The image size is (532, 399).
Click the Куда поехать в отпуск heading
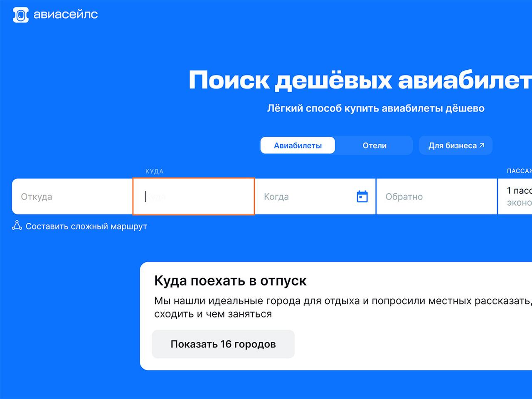230,281
